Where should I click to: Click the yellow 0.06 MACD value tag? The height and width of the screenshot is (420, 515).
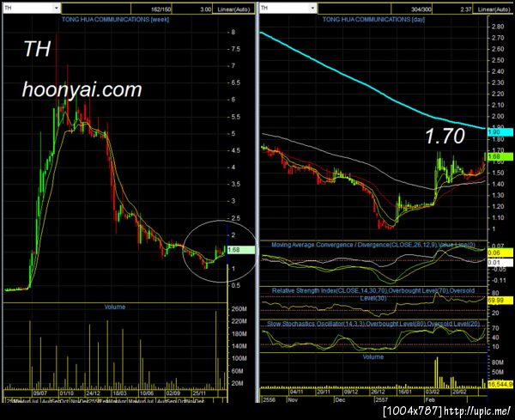point(500,253)
